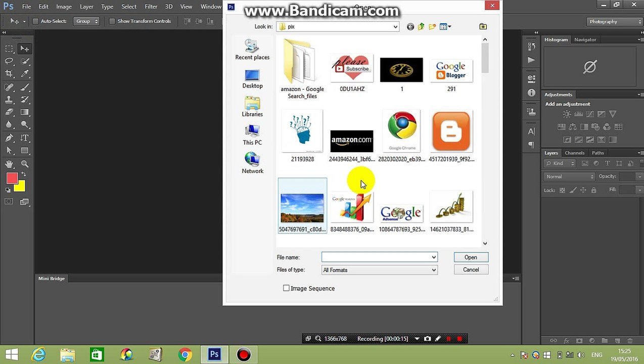The image size is (644, 364).
Task: Open the File menu
Action: (x=26, y=7)
